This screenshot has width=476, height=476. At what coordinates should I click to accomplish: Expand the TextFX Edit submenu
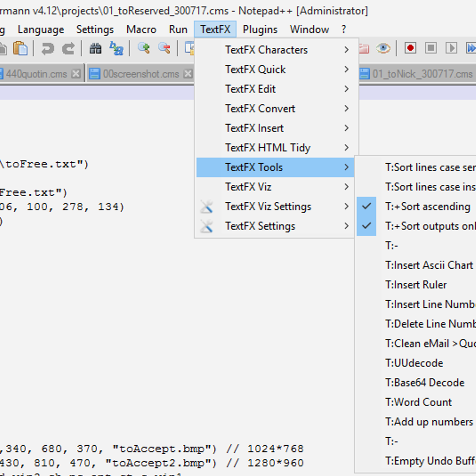275,89
